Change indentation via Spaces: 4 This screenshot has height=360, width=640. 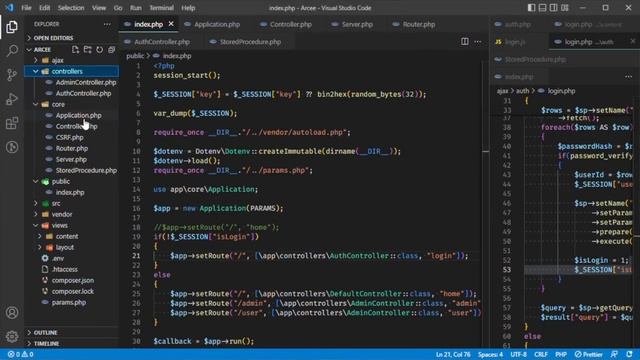[490, 354]
